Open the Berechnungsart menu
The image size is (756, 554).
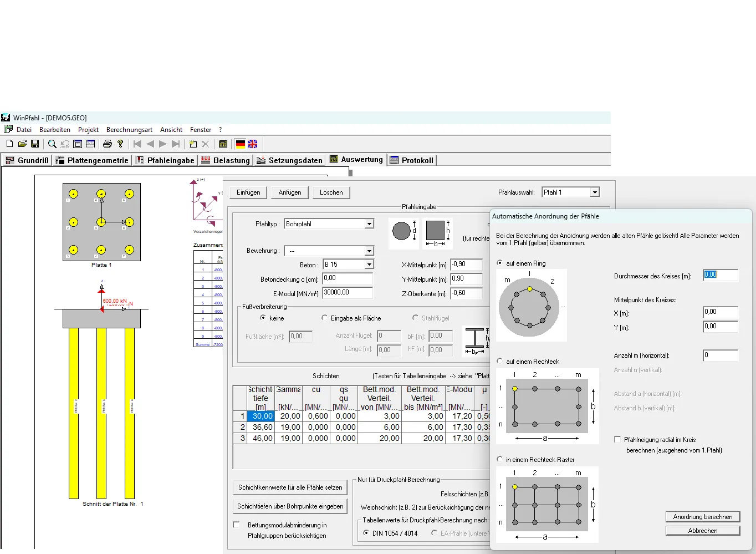click(129, 130)
